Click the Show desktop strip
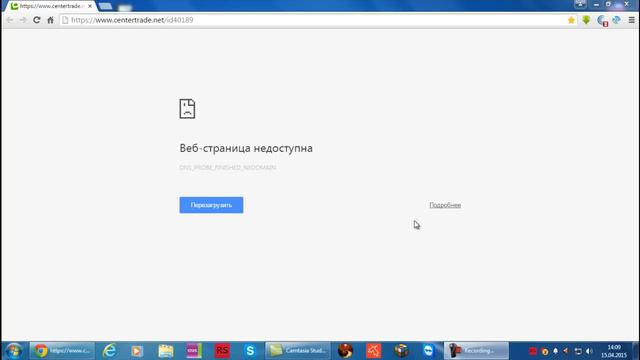Viewport: 640px width, 360px height. 636,351
